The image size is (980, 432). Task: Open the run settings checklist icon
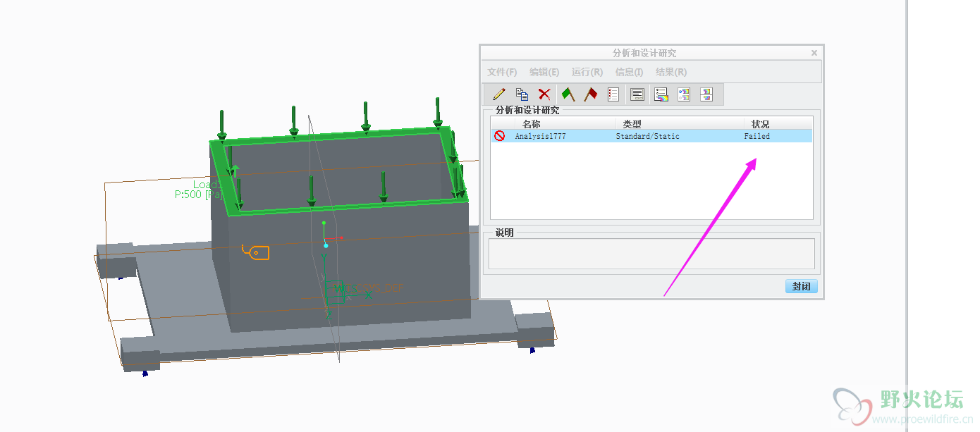pyautogui.click(x=613, y=94)
